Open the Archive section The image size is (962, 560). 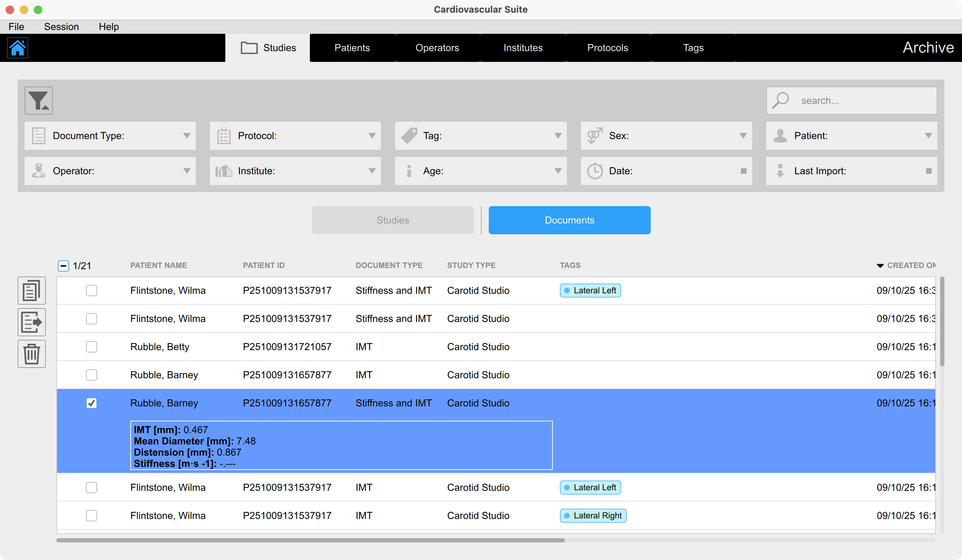click(x=929, y=47)
